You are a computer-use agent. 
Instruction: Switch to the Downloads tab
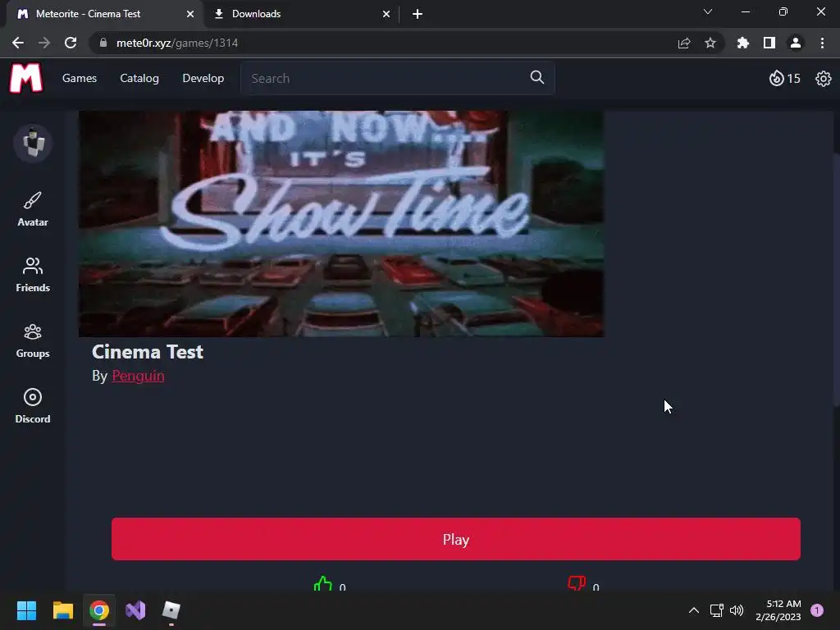pos(302,14)
